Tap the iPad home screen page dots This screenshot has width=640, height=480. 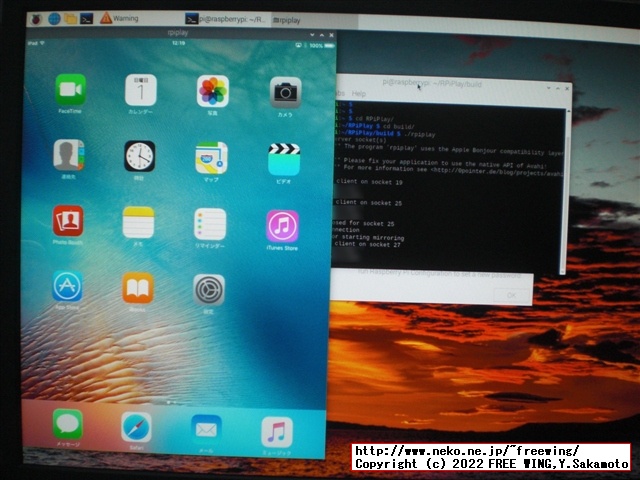[x=171, y=402]
